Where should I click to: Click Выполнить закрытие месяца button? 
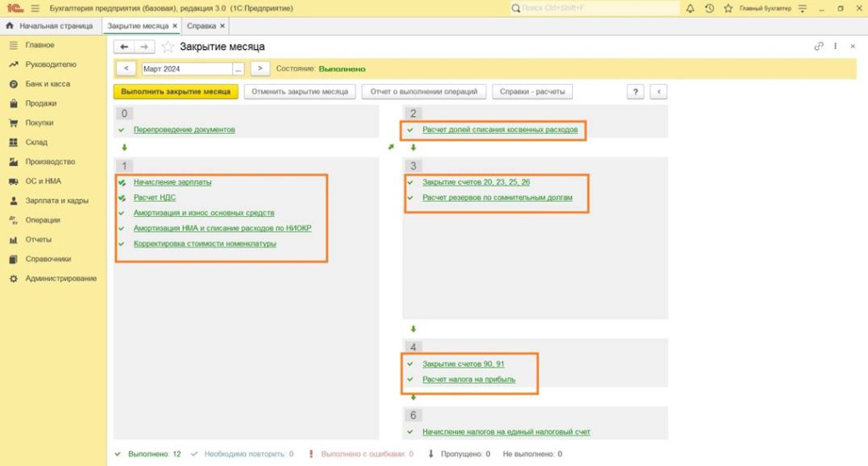(175, 92)
